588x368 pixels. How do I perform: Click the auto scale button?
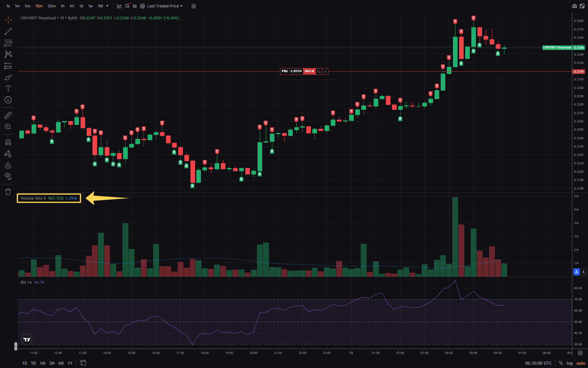tap(581, 363)
